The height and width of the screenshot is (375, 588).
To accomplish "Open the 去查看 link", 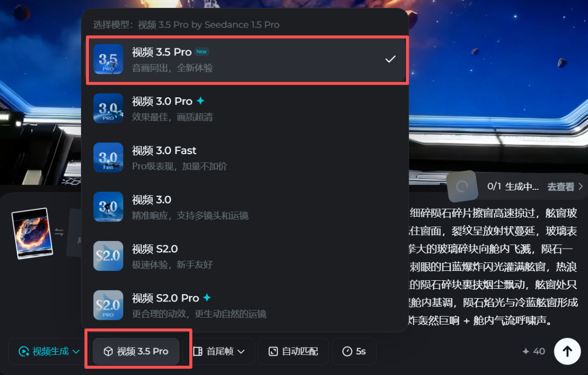I will [x=565, y=186].
